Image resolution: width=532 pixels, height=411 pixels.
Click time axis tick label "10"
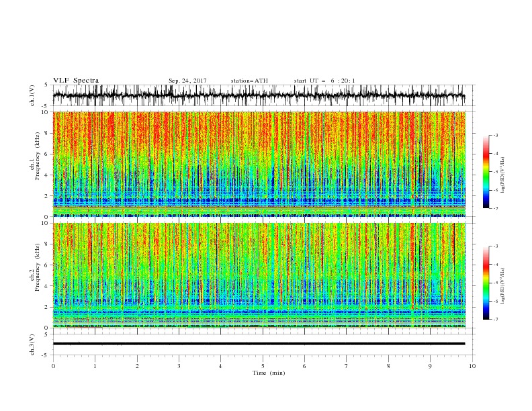coord(472,366)
